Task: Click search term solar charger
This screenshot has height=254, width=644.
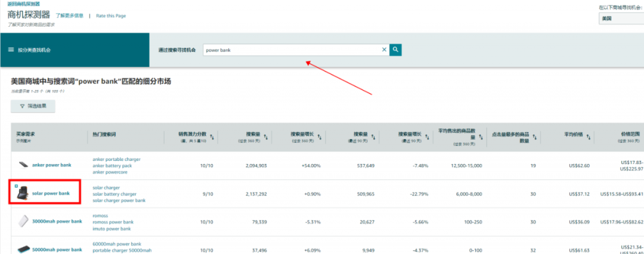Action: 106,187
